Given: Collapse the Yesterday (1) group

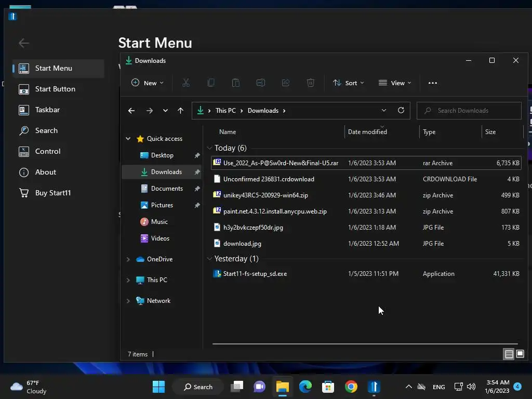Looking at the screenshot, I should (209, 259).
